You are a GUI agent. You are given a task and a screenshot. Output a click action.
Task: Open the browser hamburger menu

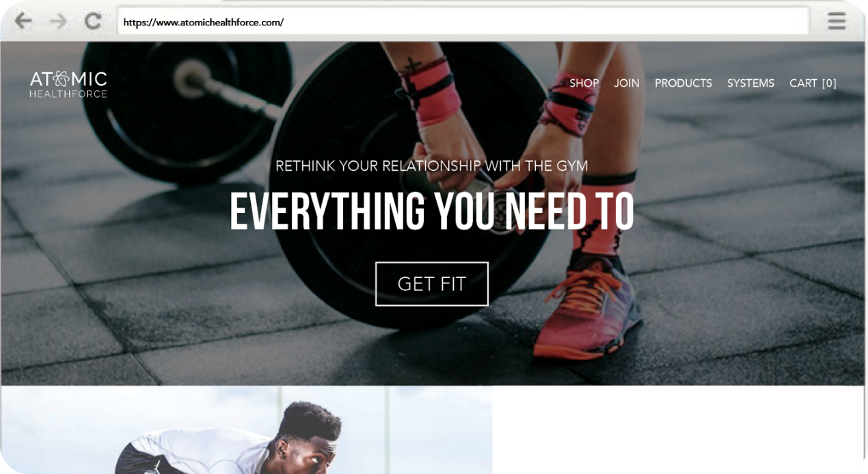(x=837, y=21)
